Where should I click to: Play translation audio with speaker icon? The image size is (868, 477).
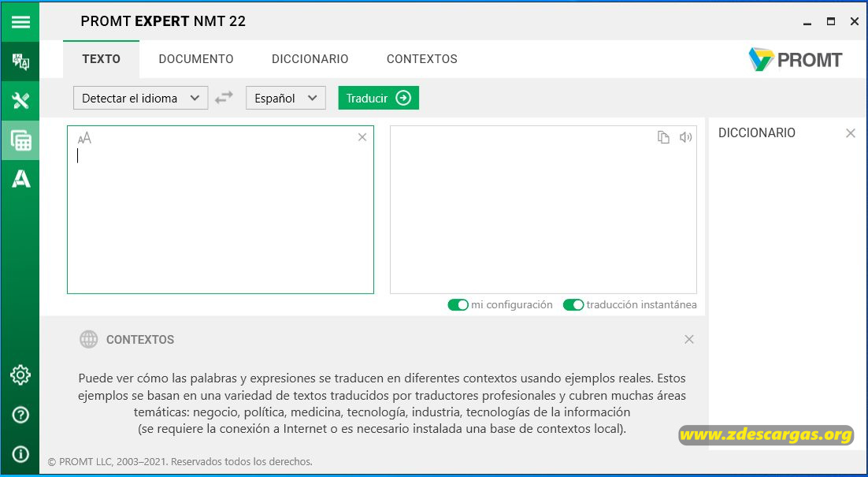(686, 137)
